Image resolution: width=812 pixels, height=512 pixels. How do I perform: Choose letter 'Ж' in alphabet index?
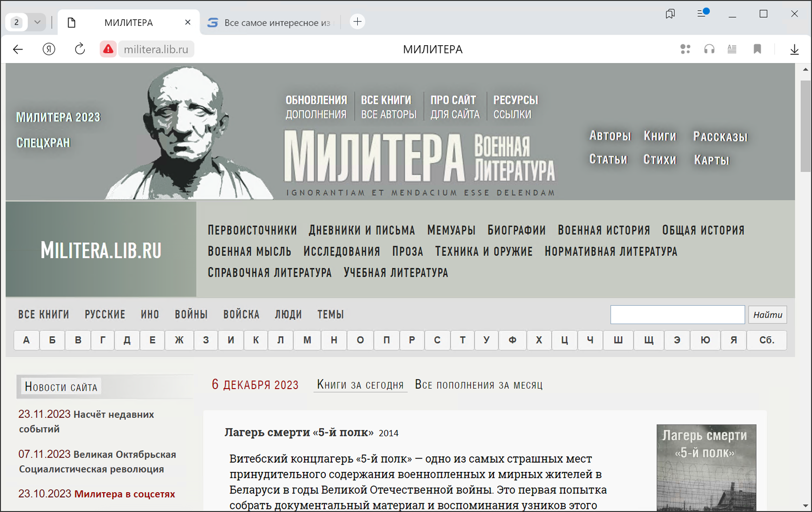click(x=179, y=340)
